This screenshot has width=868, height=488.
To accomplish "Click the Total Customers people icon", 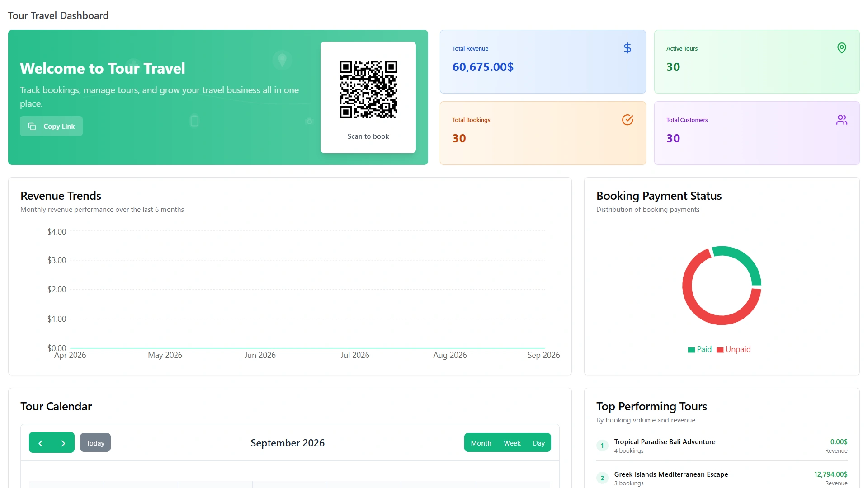I will [x=841, y=120].
